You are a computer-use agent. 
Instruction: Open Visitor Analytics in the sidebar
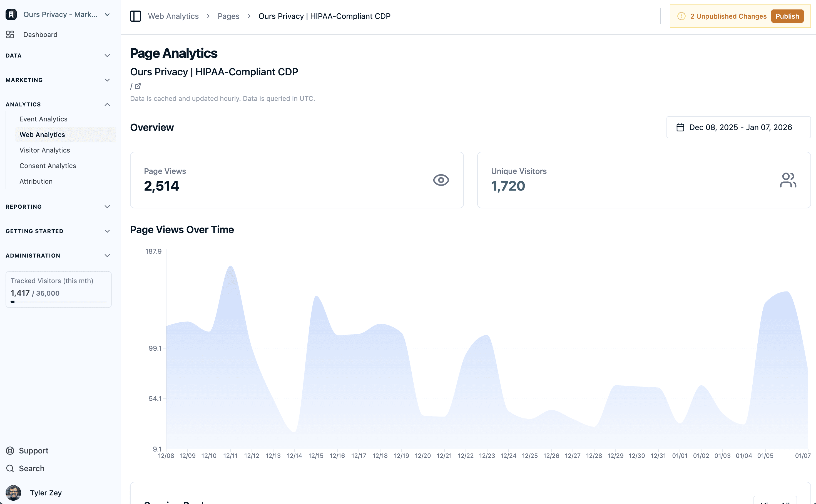(x=45, y=150)
